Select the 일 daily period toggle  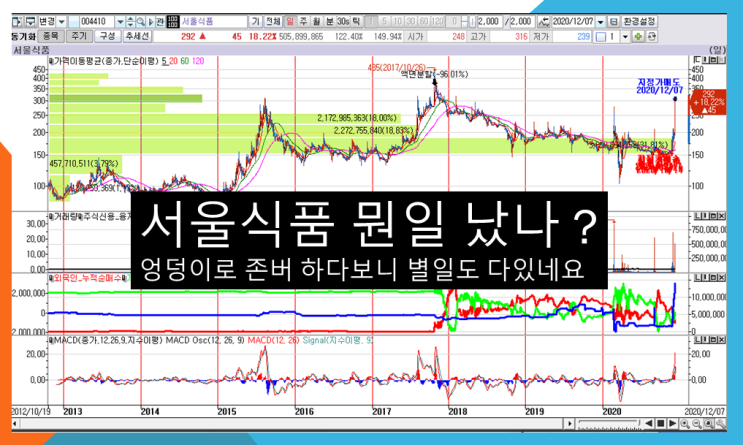point(290,22)
